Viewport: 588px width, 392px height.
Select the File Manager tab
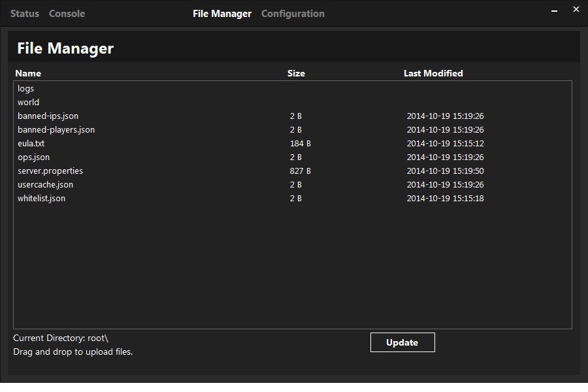point(221,13)
